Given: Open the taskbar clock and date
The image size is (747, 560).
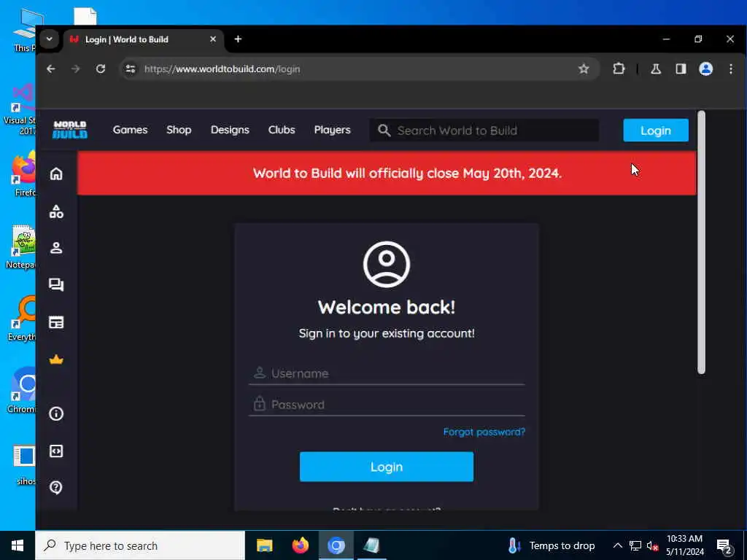Looking at the screenshot, I should (684, 545).
